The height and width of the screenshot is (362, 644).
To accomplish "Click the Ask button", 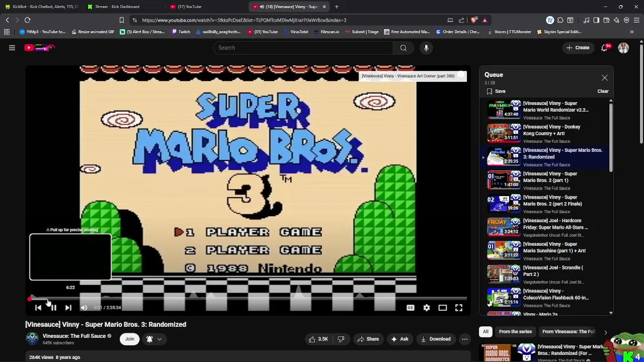I will 399,339.
